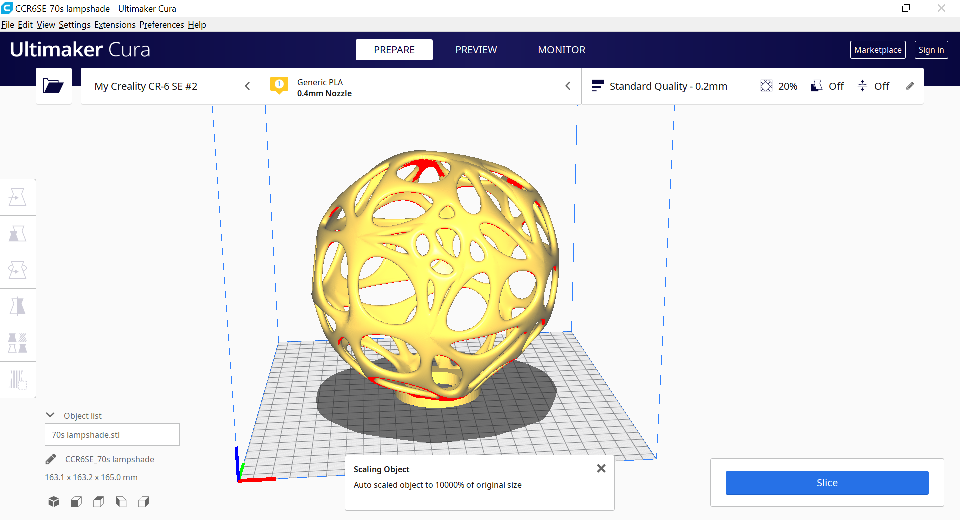Screen dimensions: 960x520
Task: Select the Scale tool in left toolbar
Action: click(x=17, y=233)
